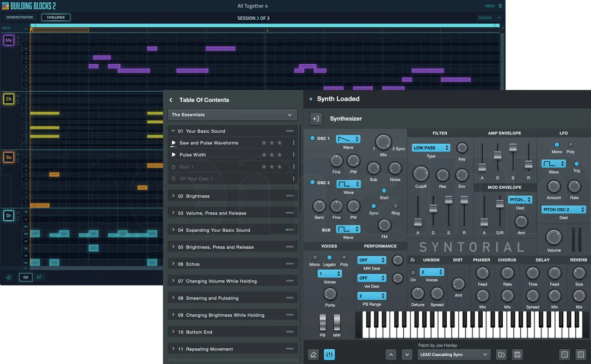Open PITCH OSC 2 LFO destination dropdown

(563, 209)
